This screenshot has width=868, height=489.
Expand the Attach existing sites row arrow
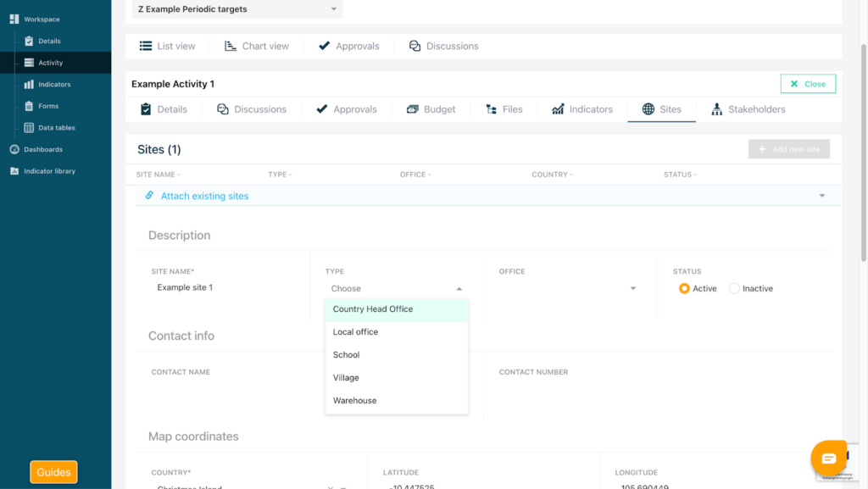point(821,196)
